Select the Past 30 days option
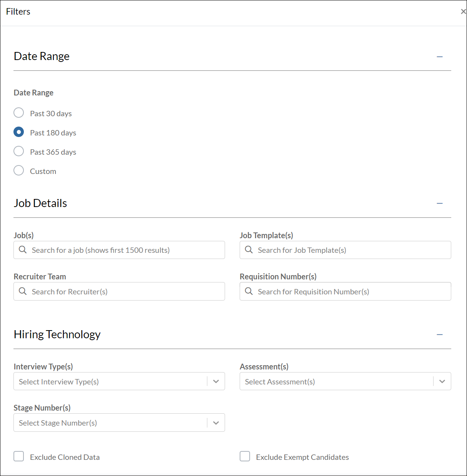Screen dimensions: 467x476 click(x=19, y=113)
